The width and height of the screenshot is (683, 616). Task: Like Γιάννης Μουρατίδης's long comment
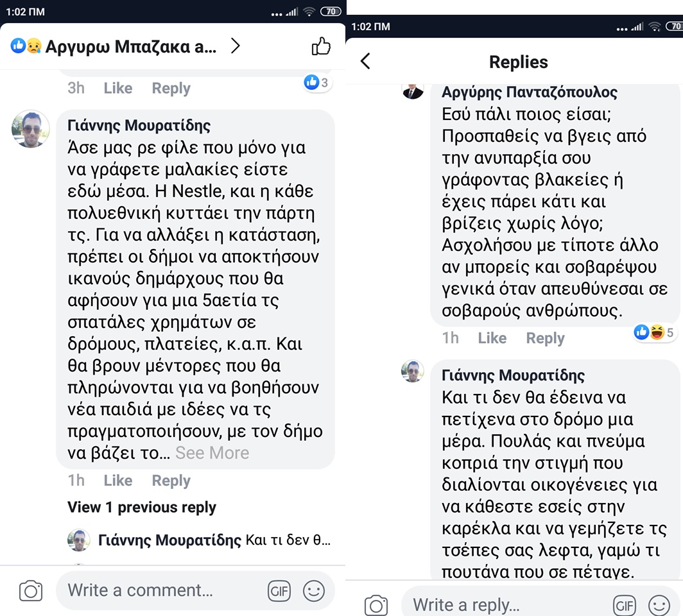[x=117, y=481]
